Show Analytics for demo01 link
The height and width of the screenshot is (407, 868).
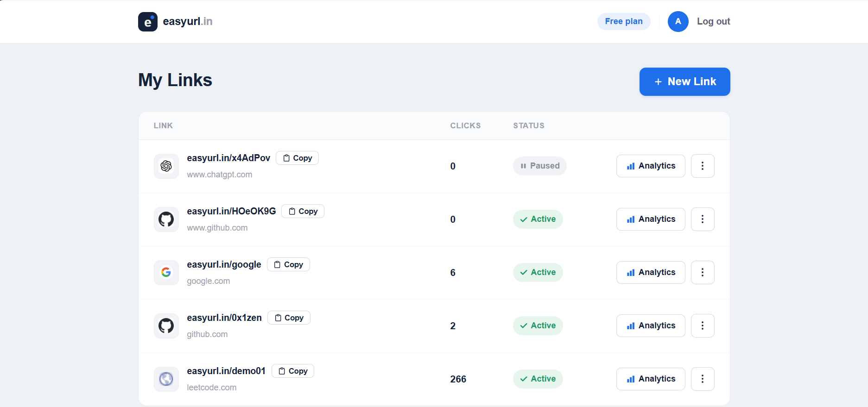[x=651, y=379]
